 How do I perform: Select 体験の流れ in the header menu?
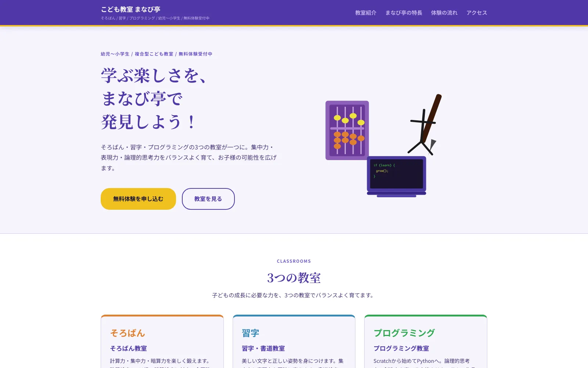click(x=444, y=13)
